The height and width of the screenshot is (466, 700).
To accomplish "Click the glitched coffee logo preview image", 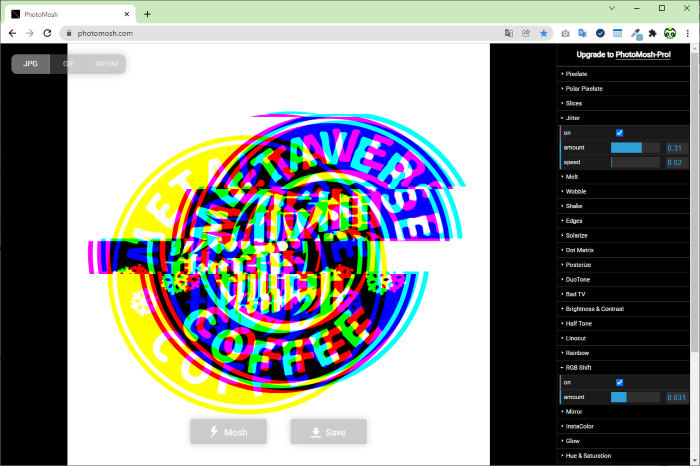I will [x=279, y=255].
